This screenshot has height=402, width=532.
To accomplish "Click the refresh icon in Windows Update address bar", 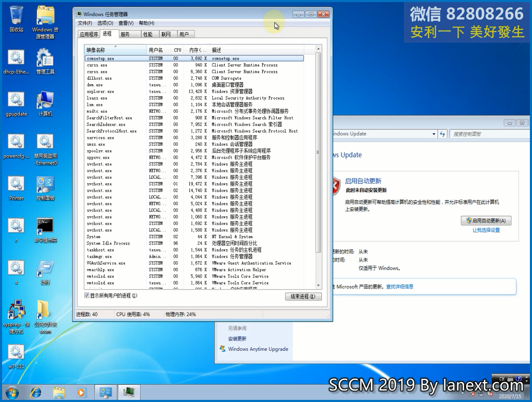I will pos(443,134).
